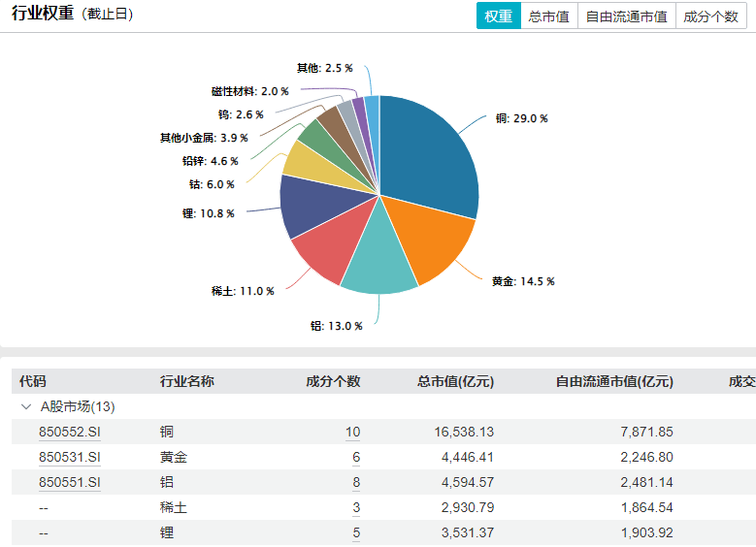Click the copper constituent count 10
The width and height of the screenshot is (756, 547).
coord(352,432)
